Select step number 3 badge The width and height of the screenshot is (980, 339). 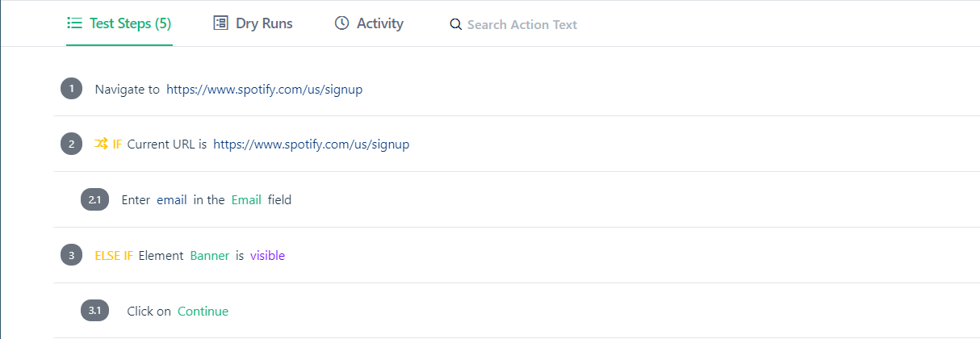(x=72, y=255)
